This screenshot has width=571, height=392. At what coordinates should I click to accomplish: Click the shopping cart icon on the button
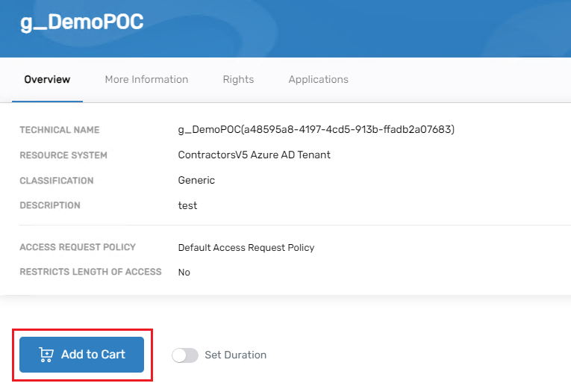point(46,355)
